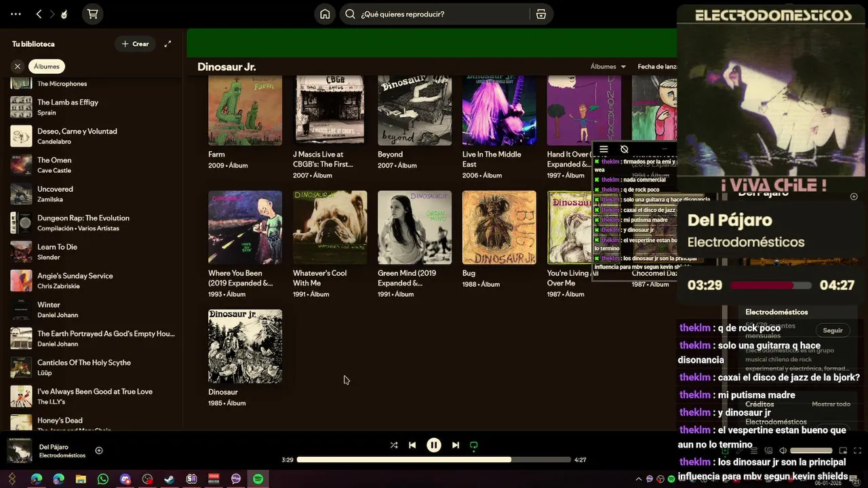Screen dimensions: 868x488
Task: Open Live In The Middle East cover
Action: (x=499, y=110)
